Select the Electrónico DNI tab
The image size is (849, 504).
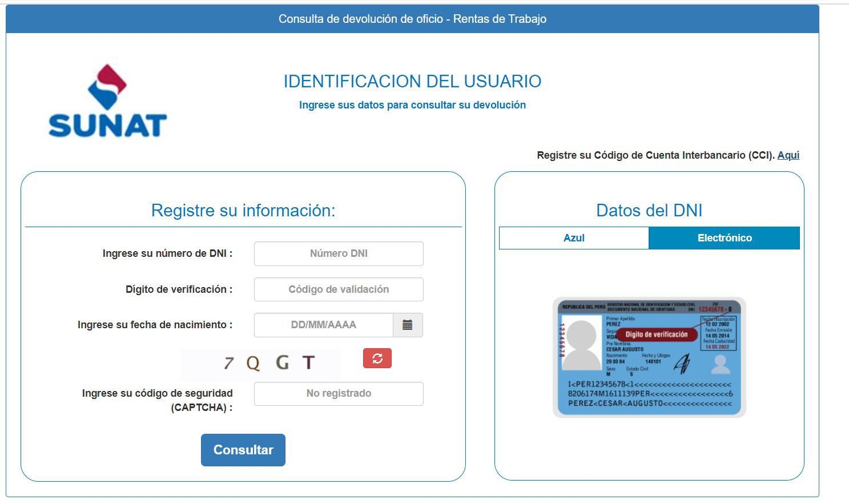click(724, 238)
